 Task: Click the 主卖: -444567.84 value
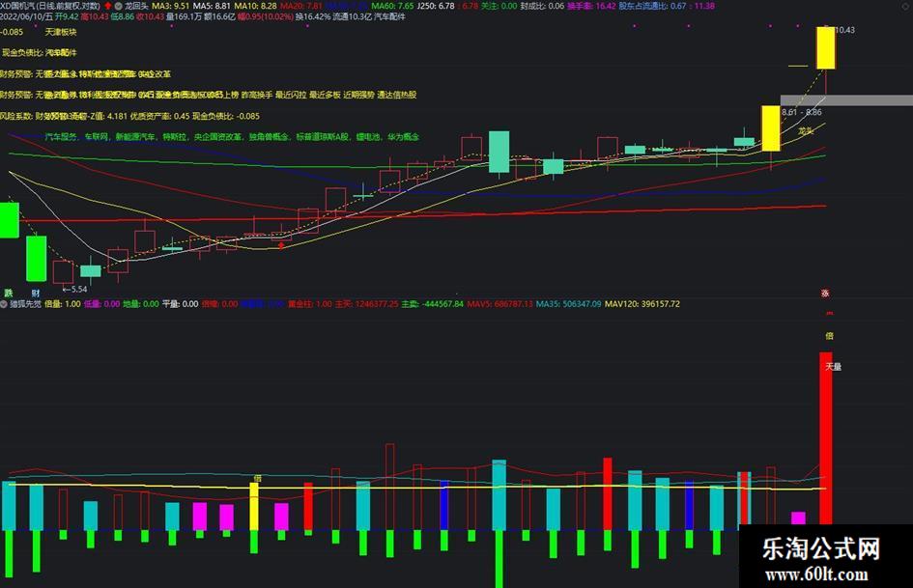coord(433,304)
